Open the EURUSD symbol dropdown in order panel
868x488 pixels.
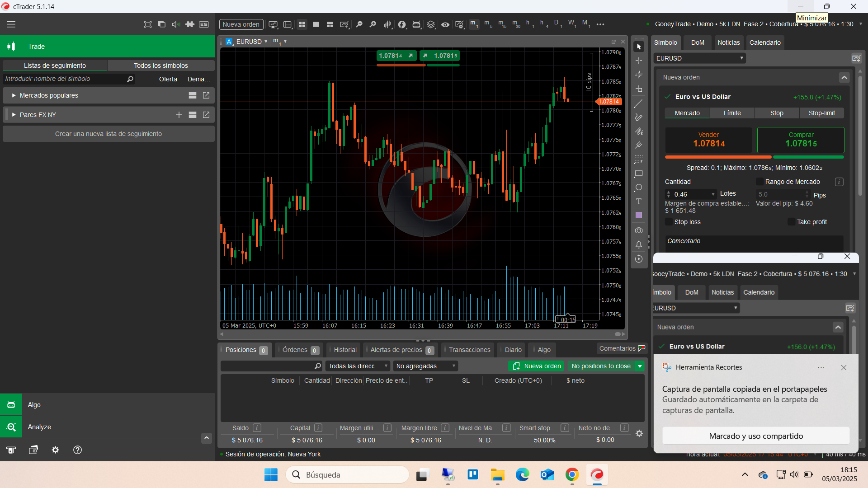pyautogui.click(x=699, y=58)
